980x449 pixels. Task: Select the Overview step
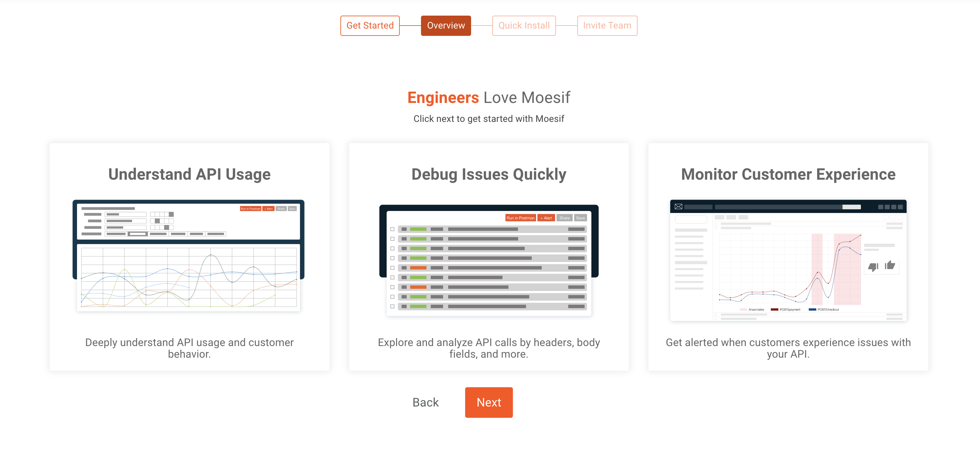coord(446,26)
